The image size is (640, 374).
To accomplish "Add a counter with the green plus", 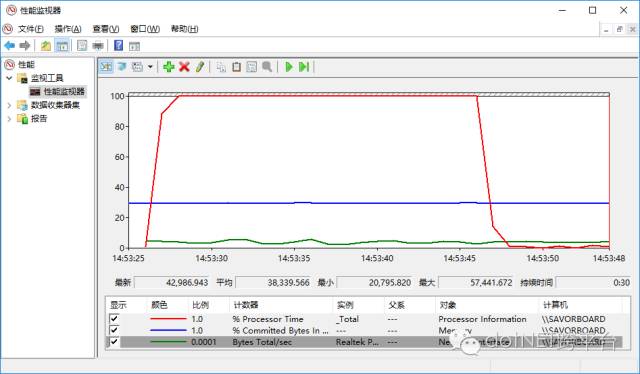I will tap(169, 67).
